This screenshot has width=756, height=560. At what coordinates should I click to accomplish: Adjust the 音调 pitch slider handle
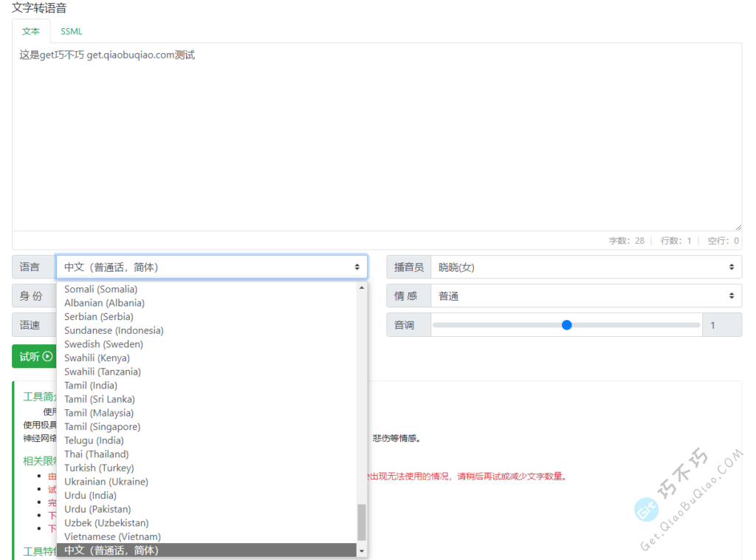pos(566,324)
